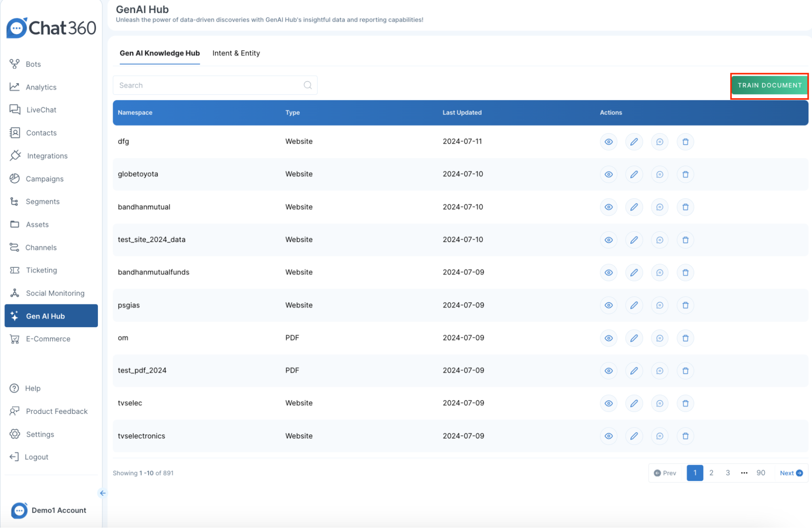Click the globetoyota namespace name

click(x=138, y=174)
